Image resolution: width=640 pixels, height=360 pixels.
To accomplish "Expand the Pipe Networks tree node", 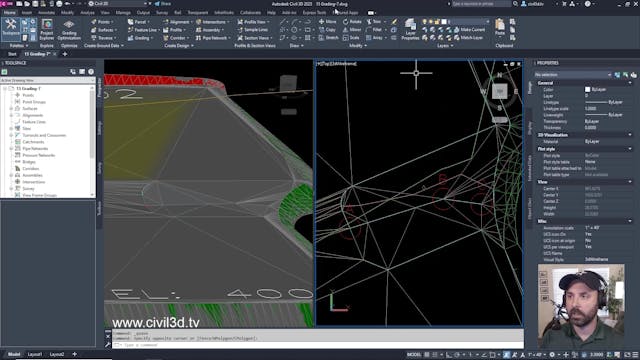I will pyautogui.click(x=11, y=149).
